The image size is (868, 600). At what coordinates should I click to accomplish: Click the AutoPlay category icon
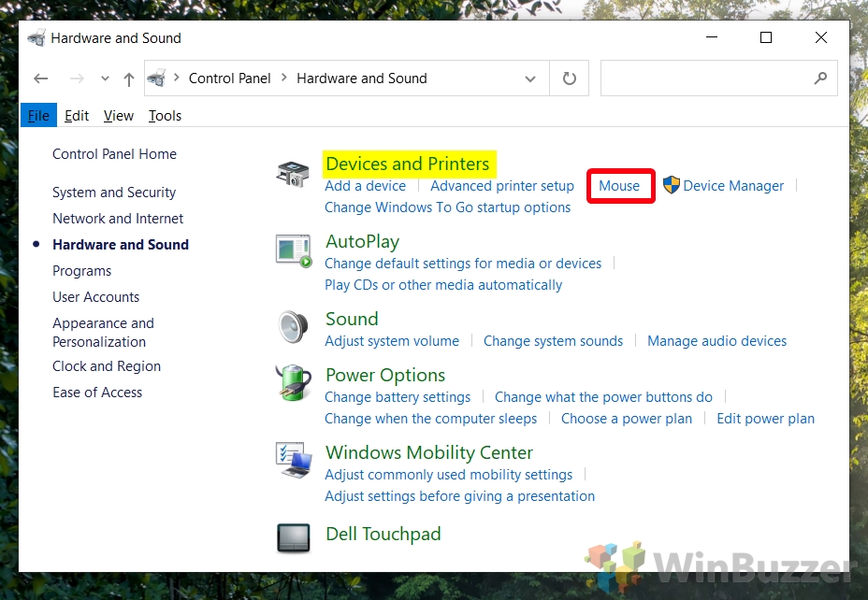(x=294, y=251)
